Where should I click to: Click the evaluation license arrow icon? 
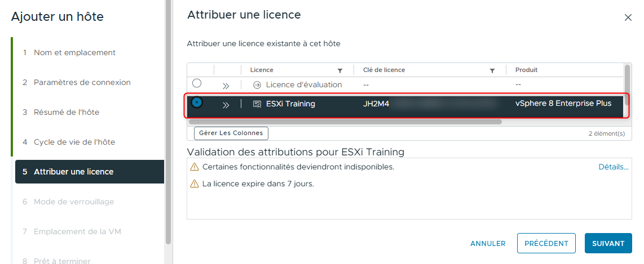[x=257, y=85]
